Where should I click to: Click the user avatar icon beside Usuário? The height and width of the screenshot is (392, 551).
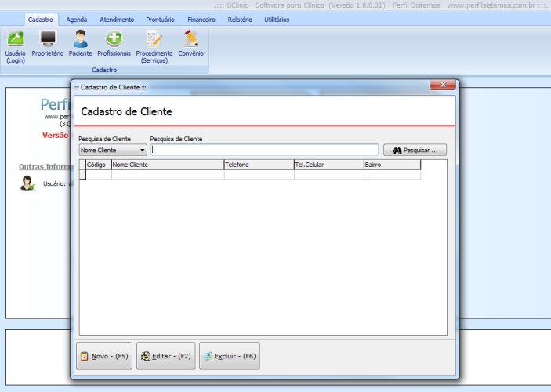27,183
